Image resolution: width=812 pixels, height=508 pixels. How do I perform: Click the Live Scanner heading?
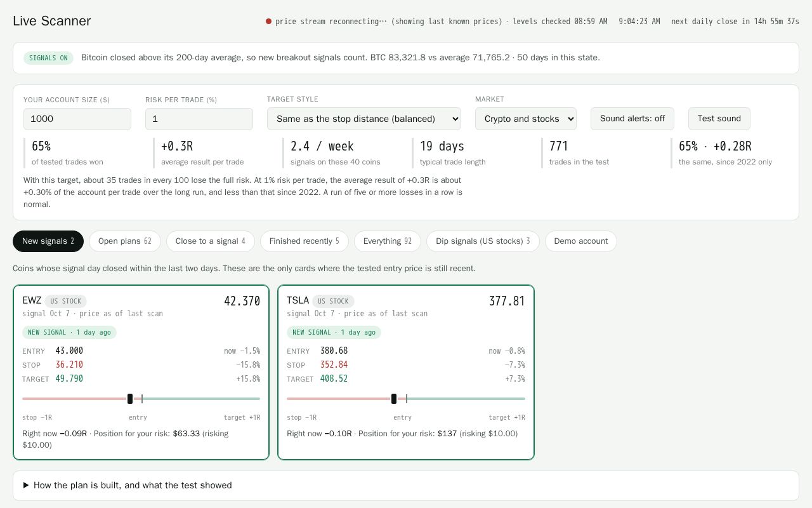coord(52,21)
